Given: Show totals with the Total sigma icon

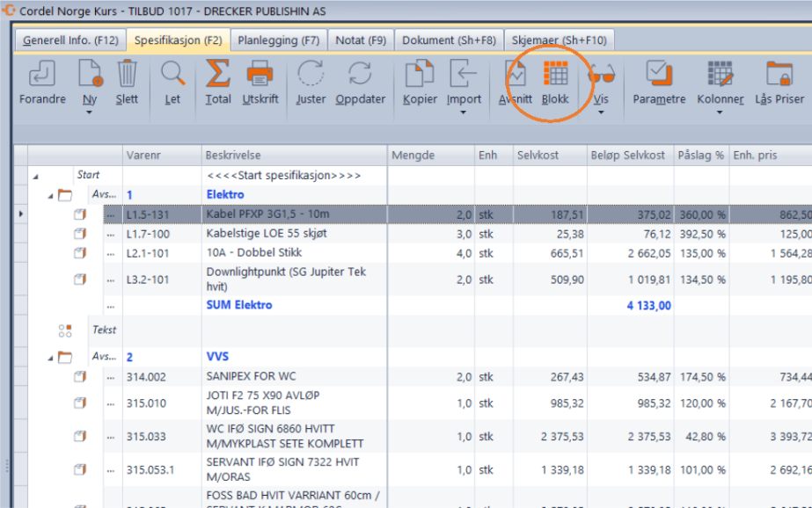Looking at the screenshot, I should coord(218,74).
